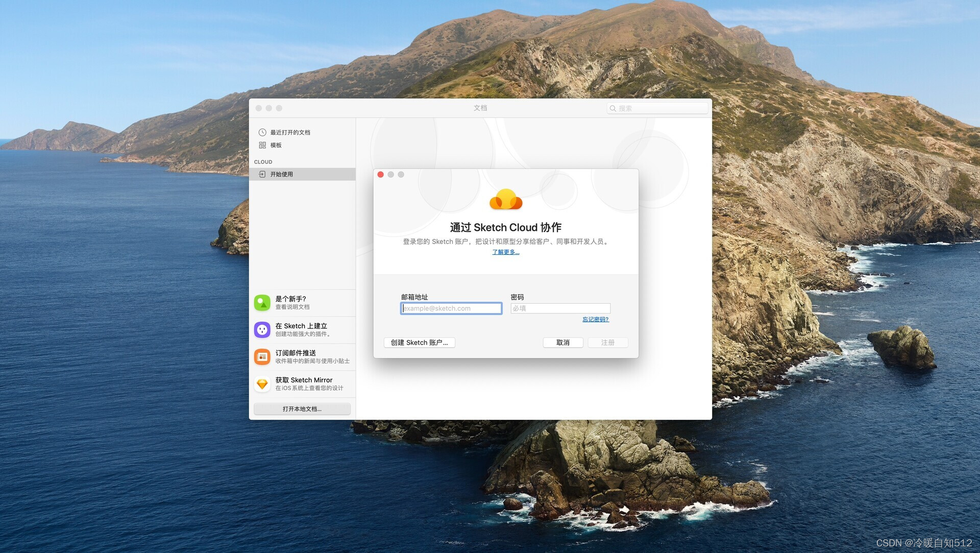Click 创建功能强大的插件 subtitle text

click(x=304, y=334)
